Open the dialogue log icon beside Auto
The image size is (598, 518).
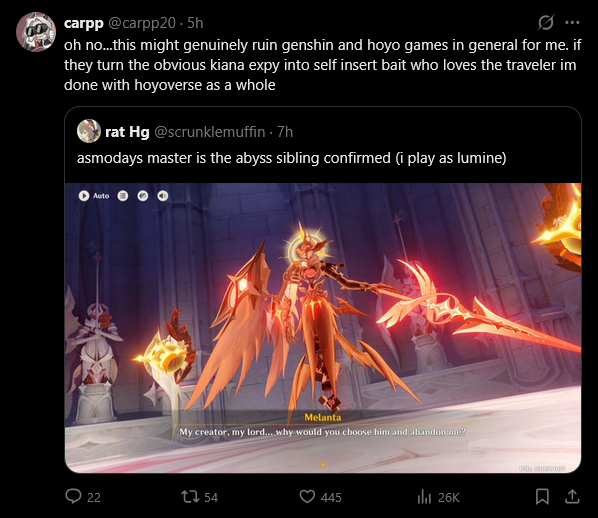click(x=122, y=196)
